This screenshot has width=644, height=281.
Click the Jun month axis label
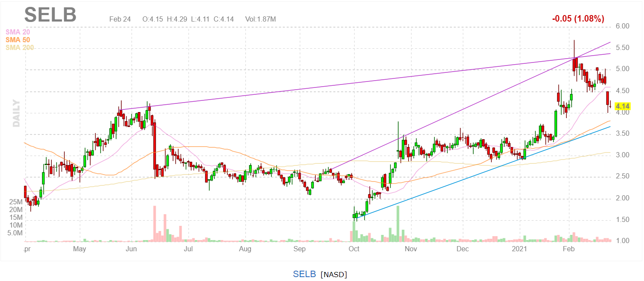click(131, 249)
